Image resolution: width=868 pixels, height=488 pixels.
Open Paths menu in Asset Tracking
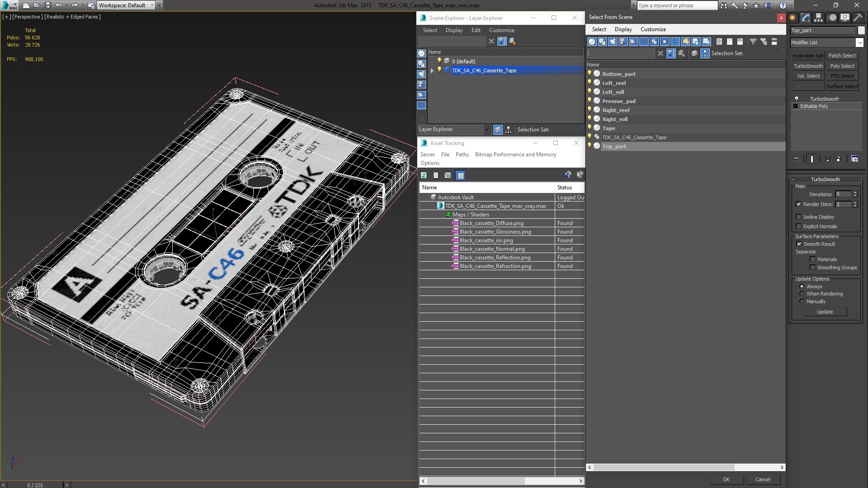pos(462,155)
